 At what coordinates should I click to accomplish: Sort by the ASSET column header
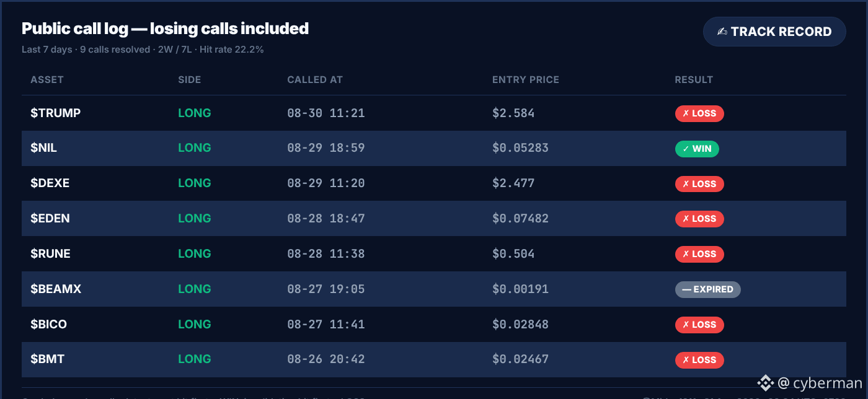tap(47, 80)
